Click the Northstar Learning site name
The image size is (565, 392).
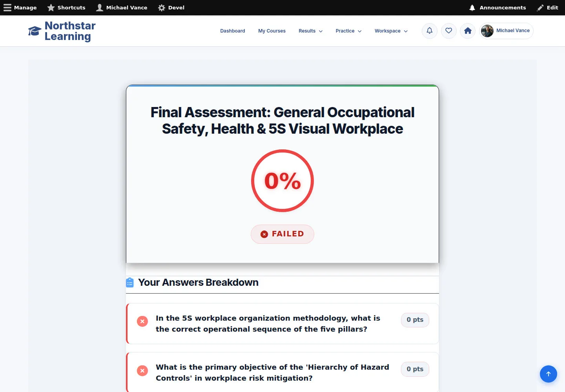(70, 31)
